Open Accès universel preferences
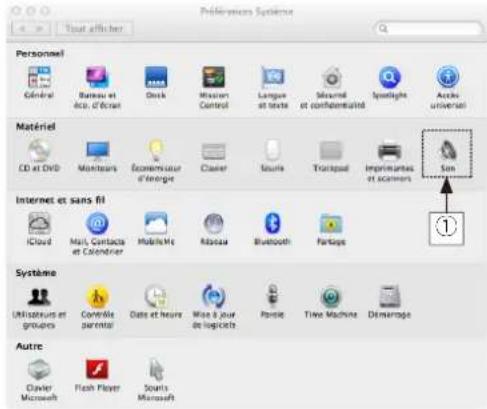The image size is (487, 409). 448,87
